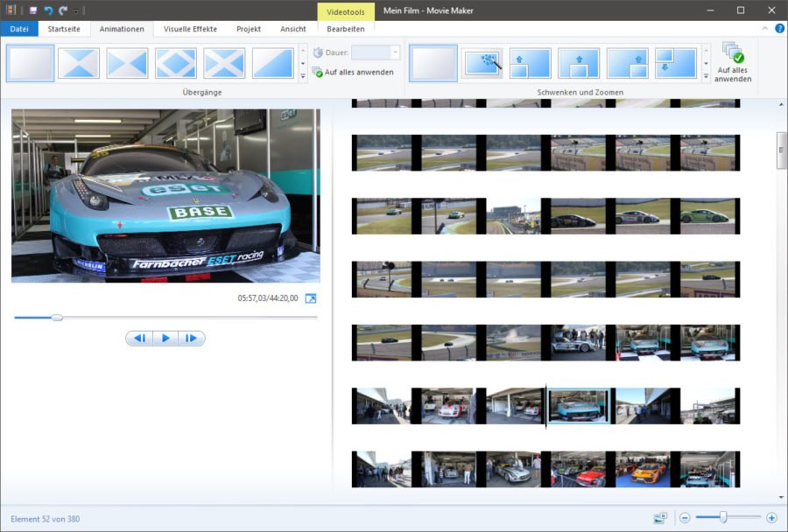Viewport: 788px width, 532px height.
Task: Step back to the previous frame
Action: (x=139, y=339)
